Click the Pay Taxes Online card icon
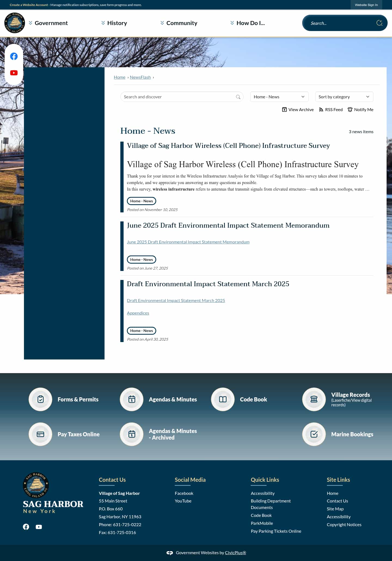The height and width of the screenshot is (561, 392). click(41, 434)
